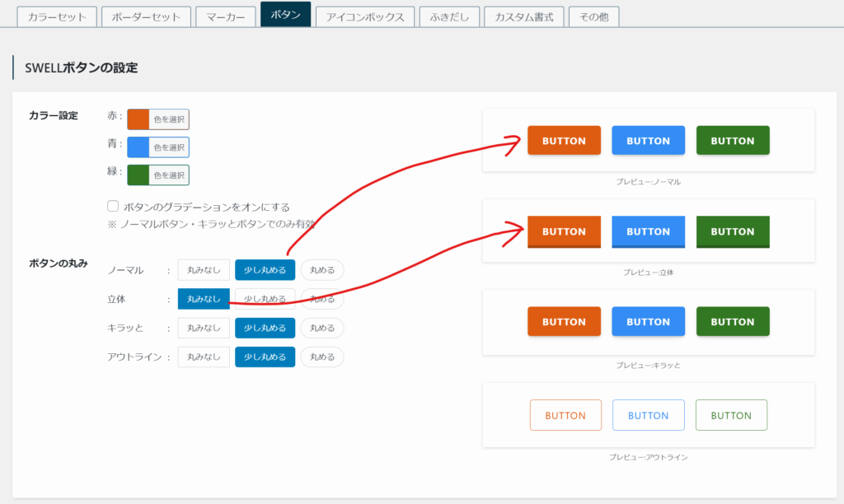
Task: Choose 丸める for キラッと buttons
Action: tap(322, 328)
